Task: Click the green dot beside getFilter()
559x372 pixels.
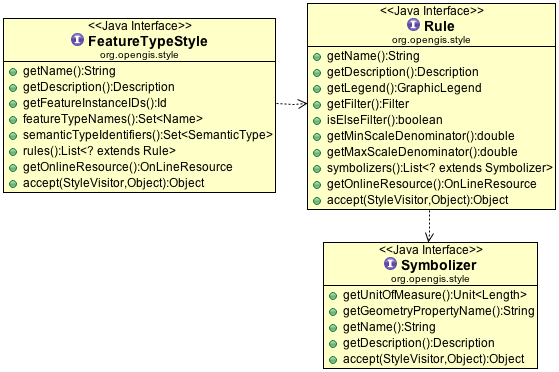Action: point(317,105)
